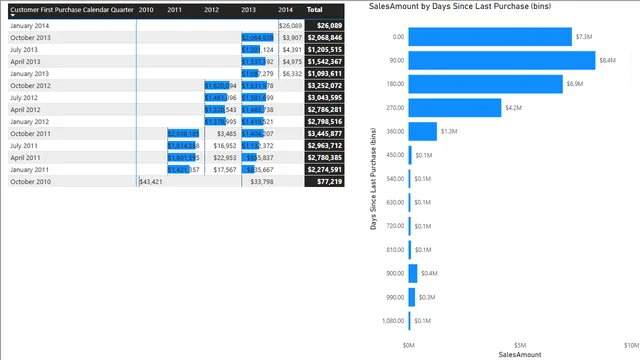Click the $3,485 cell in October 2011 row
The height and width of the screenshot is (360, 640).
tap(227, 133)
